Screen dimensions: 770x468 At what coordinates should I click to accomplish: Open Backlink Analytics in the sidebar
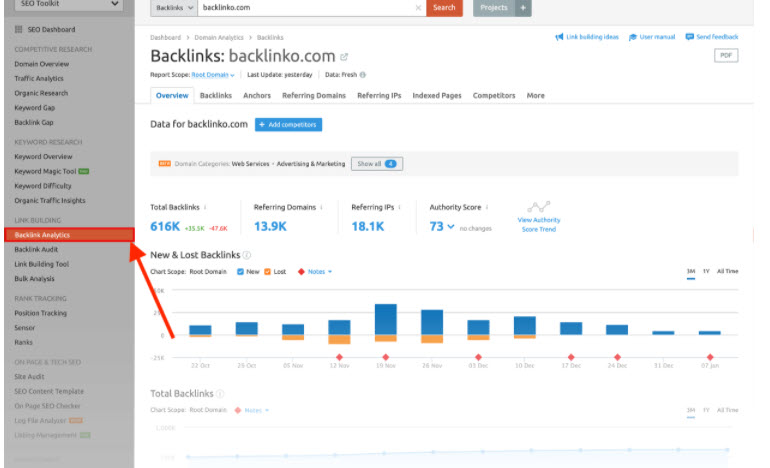tap(69, 235)
